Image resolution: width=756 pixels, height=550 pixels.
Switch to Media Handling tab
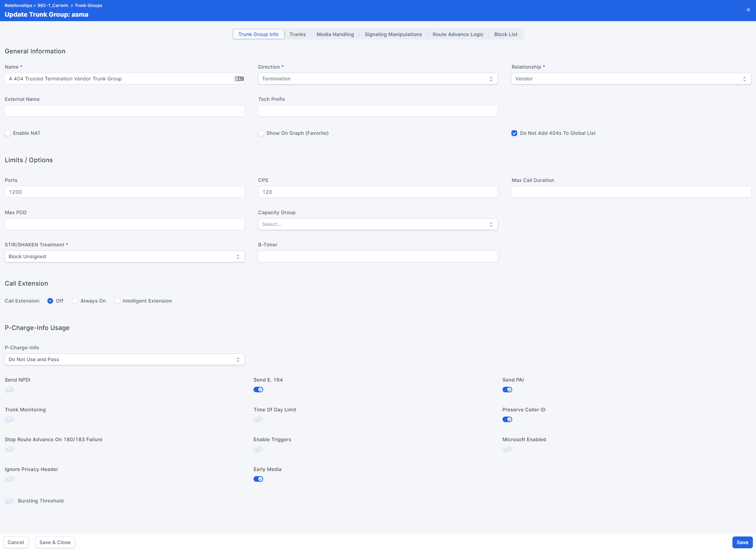tap(335, 34)
